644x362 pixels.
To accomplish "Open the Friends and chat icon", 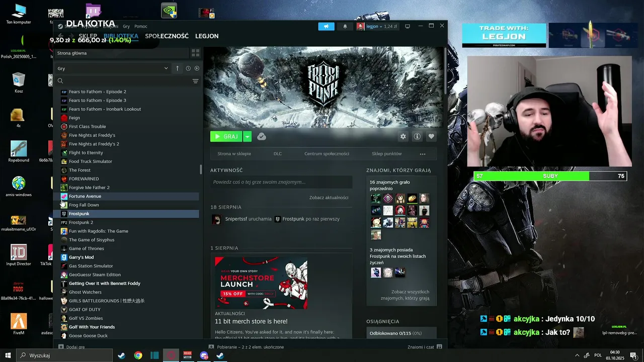I will 439,347.
